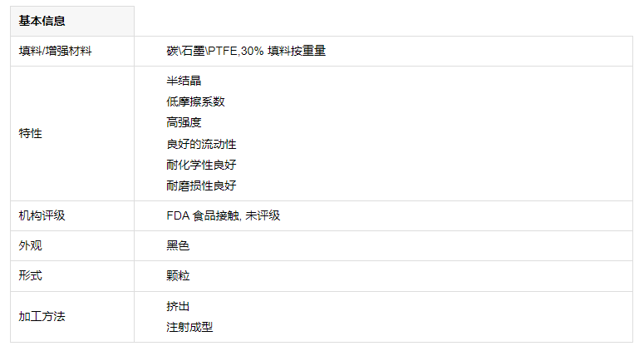644x351 pixels.
Task: Click the 黑色 appearance value
Action: coord(178,245)
